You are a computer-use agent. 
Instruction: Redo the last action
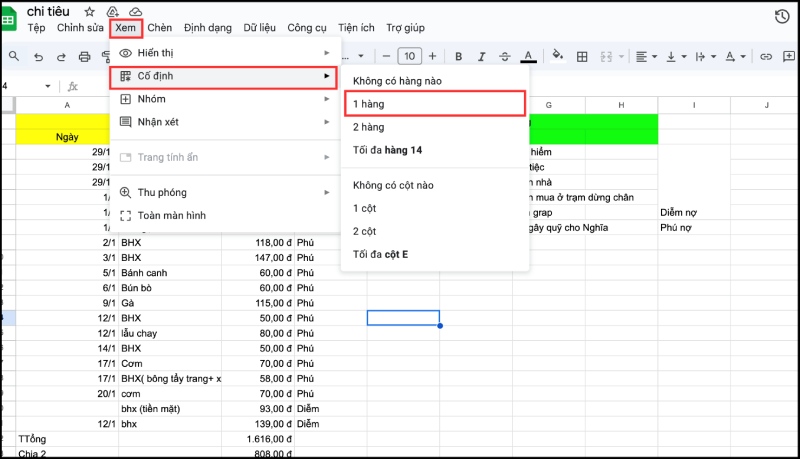pyautogui.click(x=61, y=57)
